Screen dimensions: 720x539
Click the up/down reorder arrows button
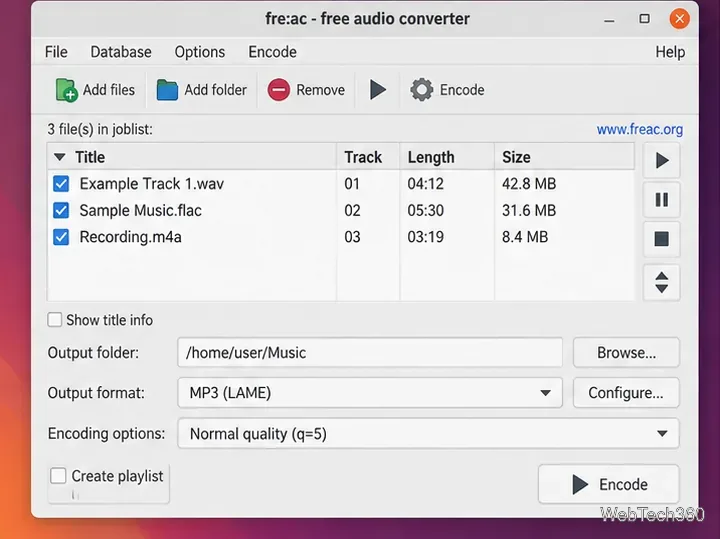662,282
